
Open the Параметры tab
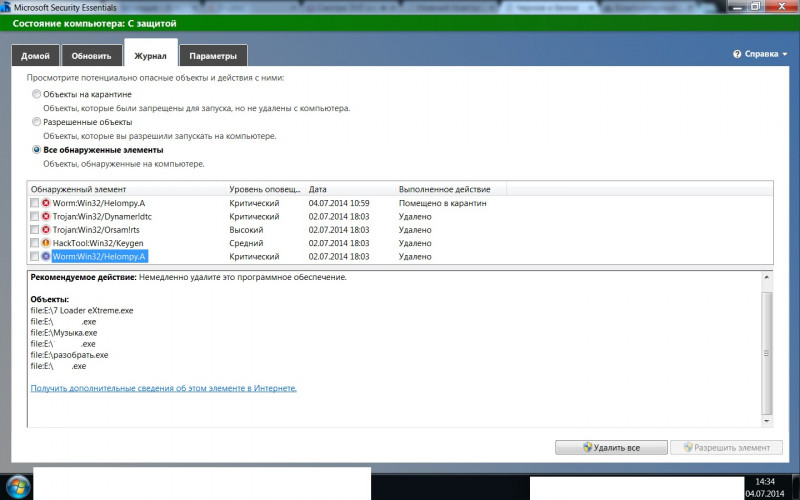(x=213, y=56)
